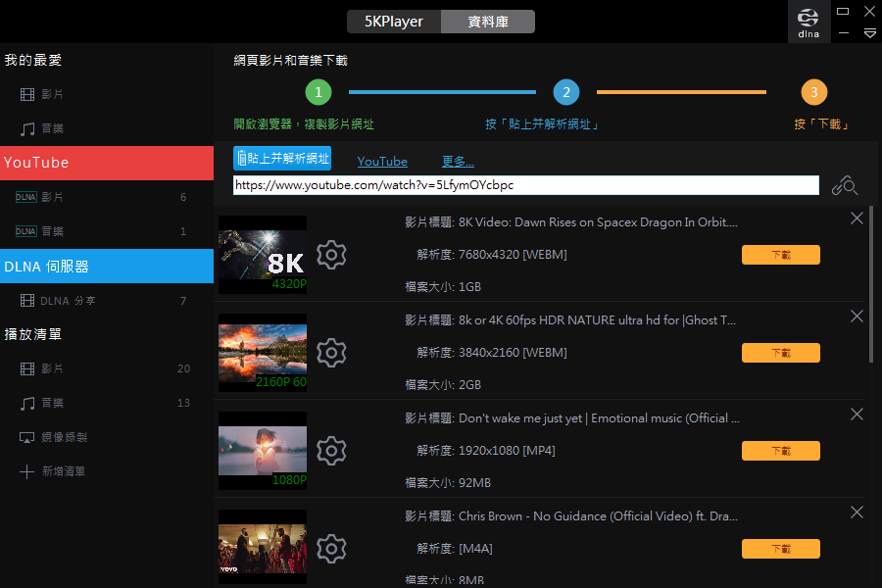Open settings gear for 8K Spacex video
This screenshot has width=882, height=588.
click(332, 255)
